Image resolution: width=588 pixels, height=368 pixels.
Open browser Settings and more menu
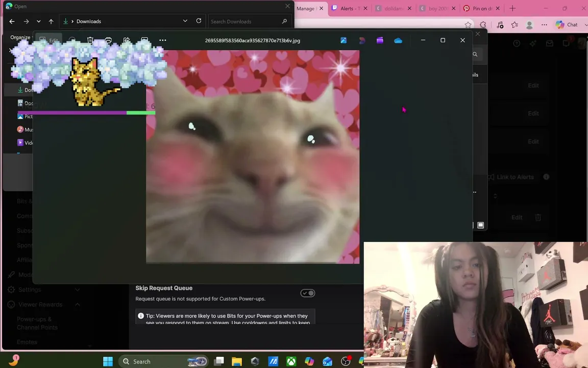coord(544,25)
